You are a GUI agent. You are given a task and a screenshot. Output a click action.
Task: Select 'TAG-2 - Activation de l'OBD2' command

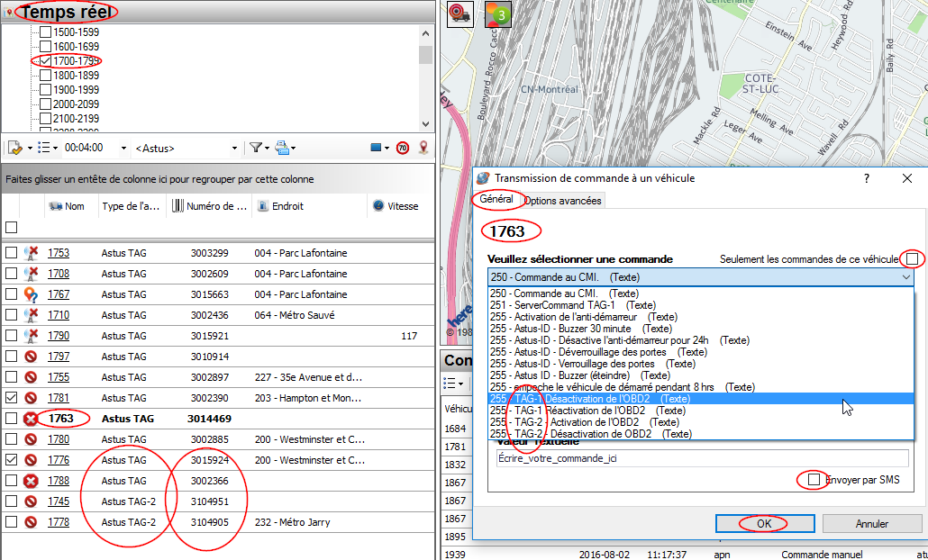pyautogui.click(x=584, y=421)
